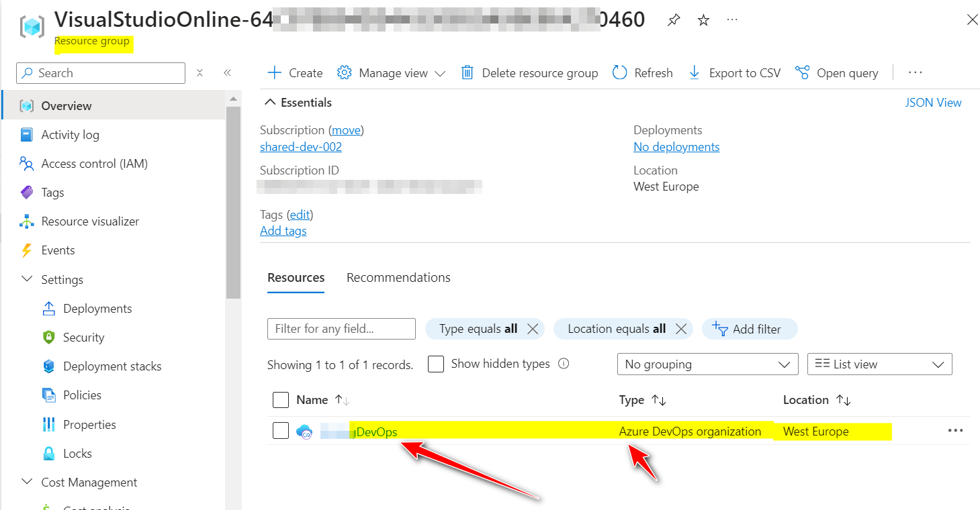Pin the resource group to dashboard
The image size is (980, 510).
coord(673,20)
